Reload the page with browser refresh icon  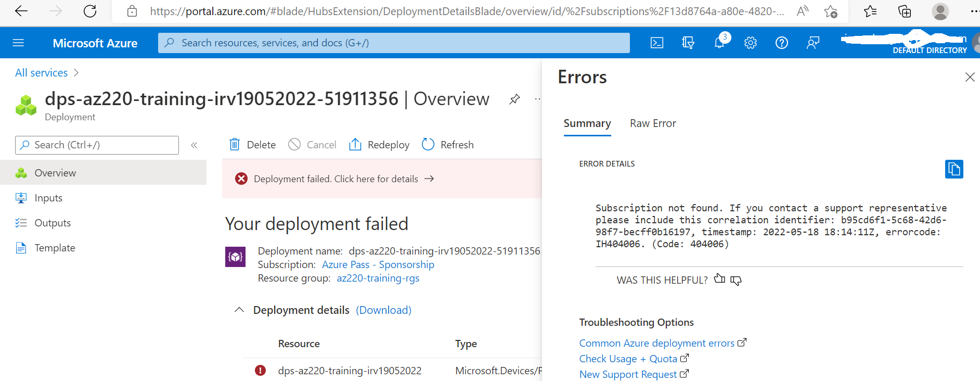click(x=90, y=11)
